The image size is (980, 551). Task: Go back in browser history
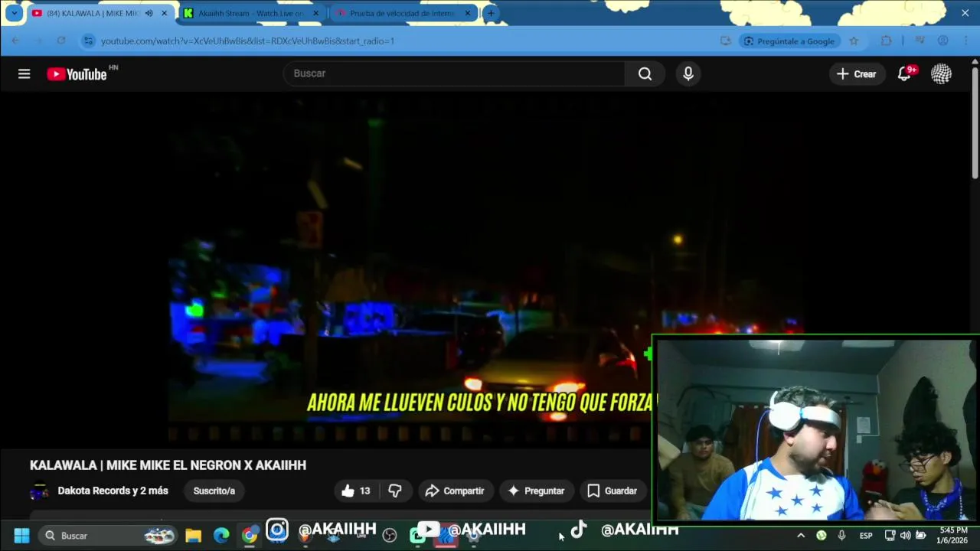(x=15, y=41)
